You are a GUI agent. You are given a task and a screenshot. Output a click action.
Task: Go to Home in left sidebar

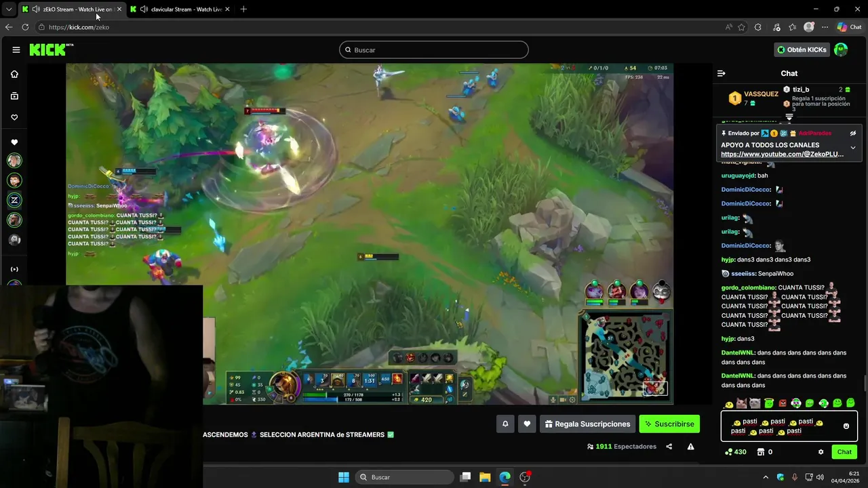(x=14, y=74)
